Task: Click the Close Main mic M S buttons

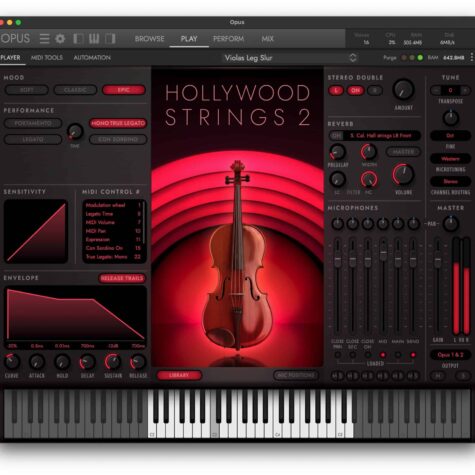Action: [337, 376]
